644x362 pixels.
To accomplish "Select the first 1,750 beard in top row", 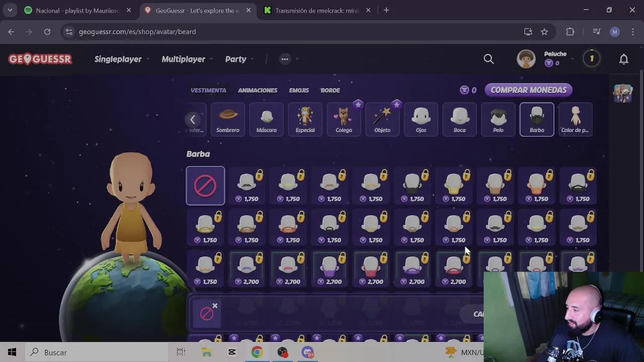I will point(247,186).
